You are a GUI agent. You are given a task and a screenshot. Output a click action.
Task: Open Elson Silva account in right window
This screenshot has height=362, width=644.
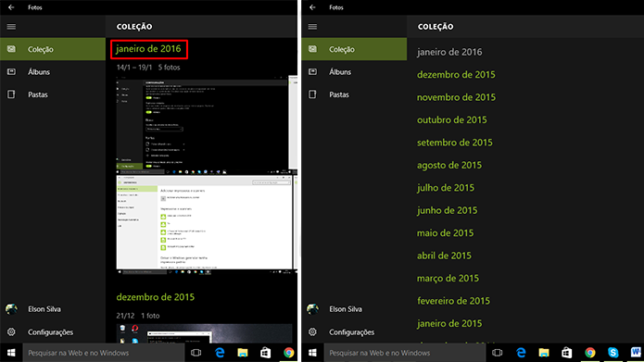pos(354,309)
